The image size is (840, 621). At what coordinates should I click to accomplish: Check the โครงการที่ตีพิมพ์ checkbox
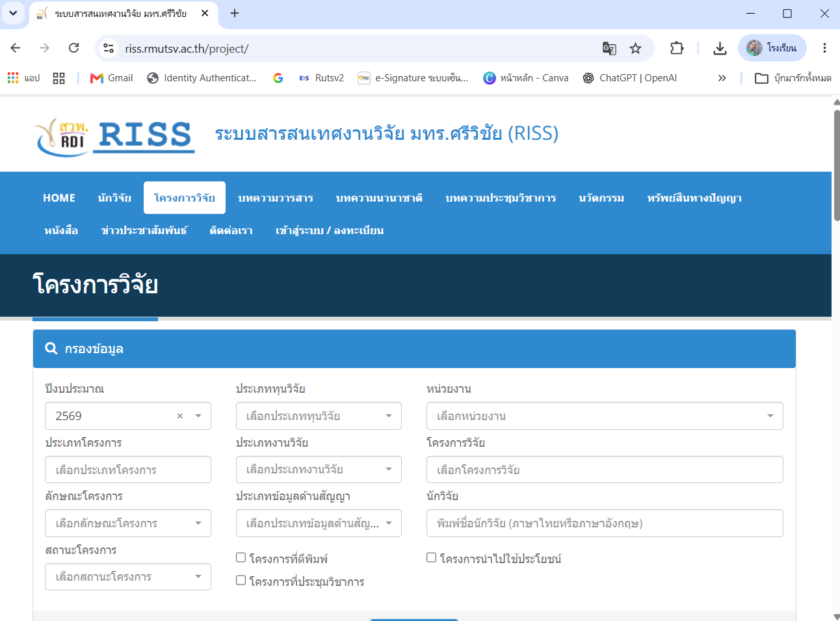[241, 557]
